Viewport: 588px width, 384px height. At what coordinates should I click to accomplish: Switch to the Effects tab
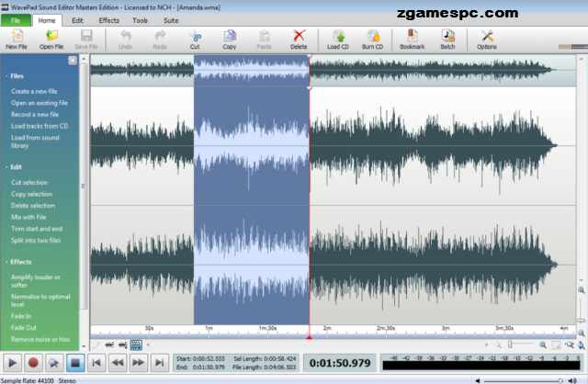coord(109,20)
